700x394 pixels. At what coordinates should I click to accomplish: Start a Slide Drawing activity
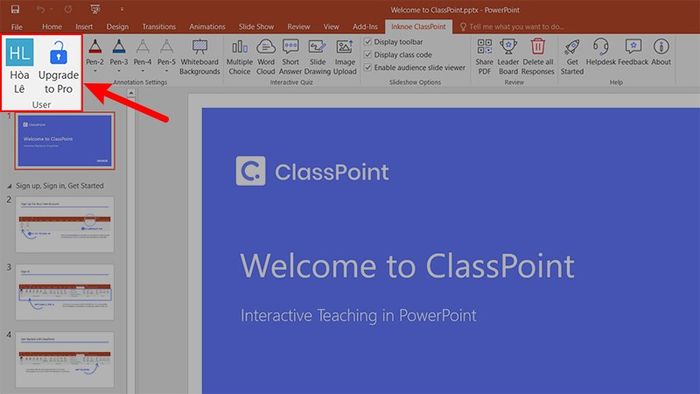(x=317, y=57)
